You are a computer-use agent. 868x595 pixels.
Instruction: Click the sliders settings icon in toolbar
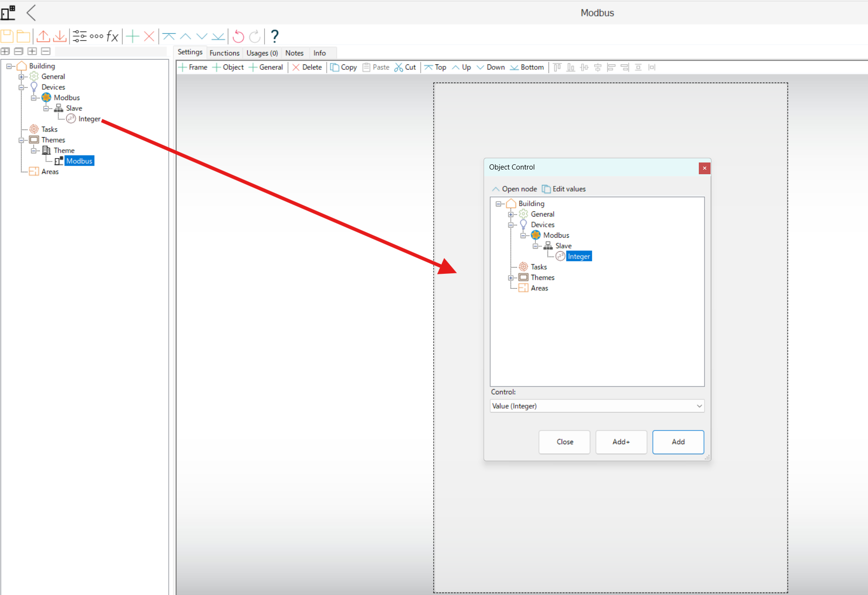(79, 36)
